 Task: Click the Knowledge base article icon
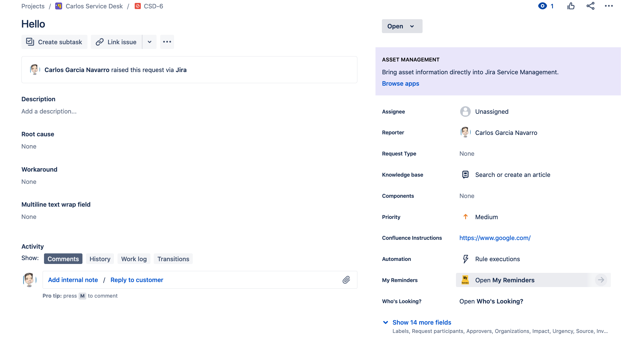tap(465, 175)
